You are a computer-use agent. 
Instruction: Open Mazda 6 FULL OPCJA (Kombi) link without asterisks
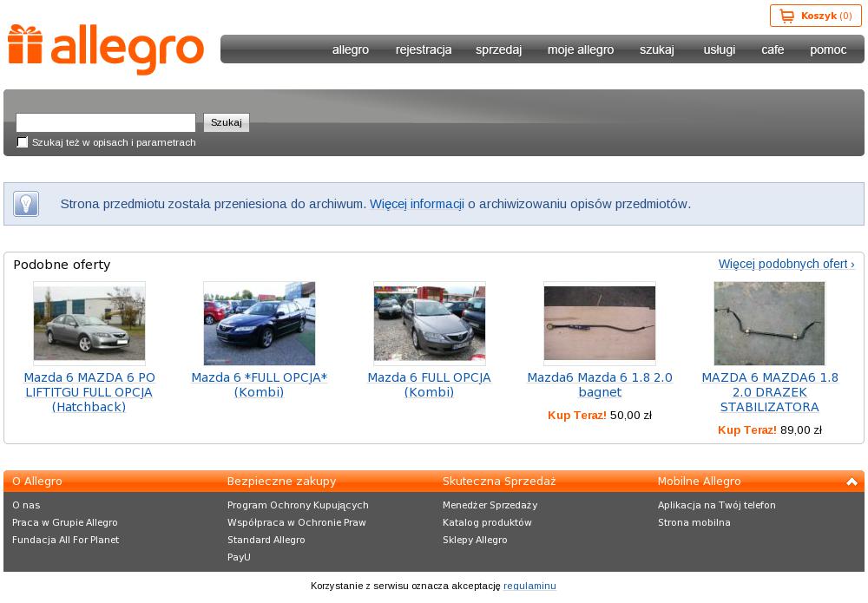point(430,385)
